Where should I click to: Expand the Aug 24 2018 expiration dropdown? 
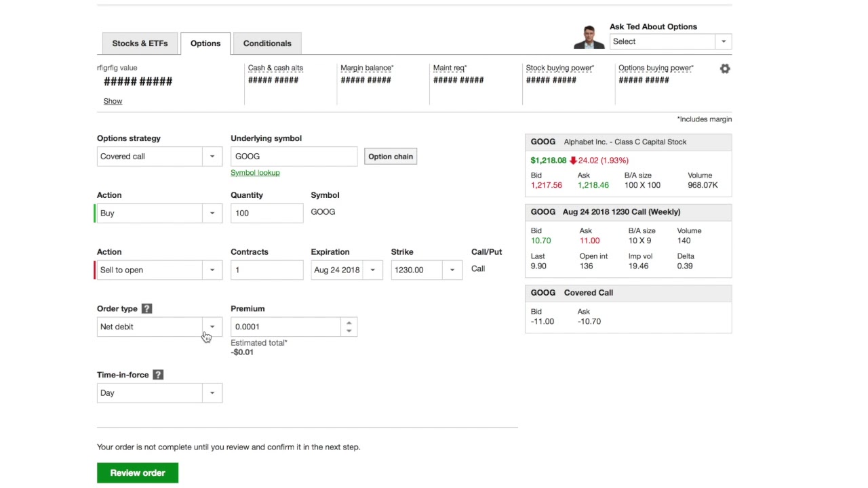[372, 270]
